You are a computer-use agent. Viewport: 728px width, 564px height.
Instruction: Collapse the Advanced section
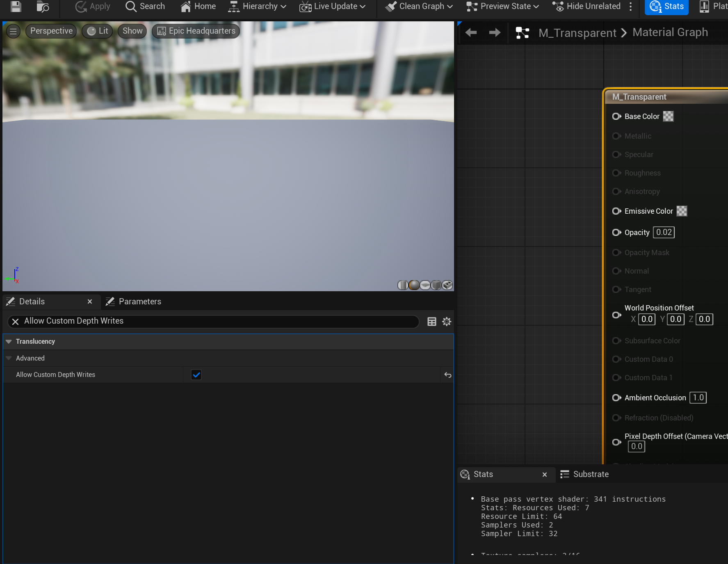tap(9, 358)
